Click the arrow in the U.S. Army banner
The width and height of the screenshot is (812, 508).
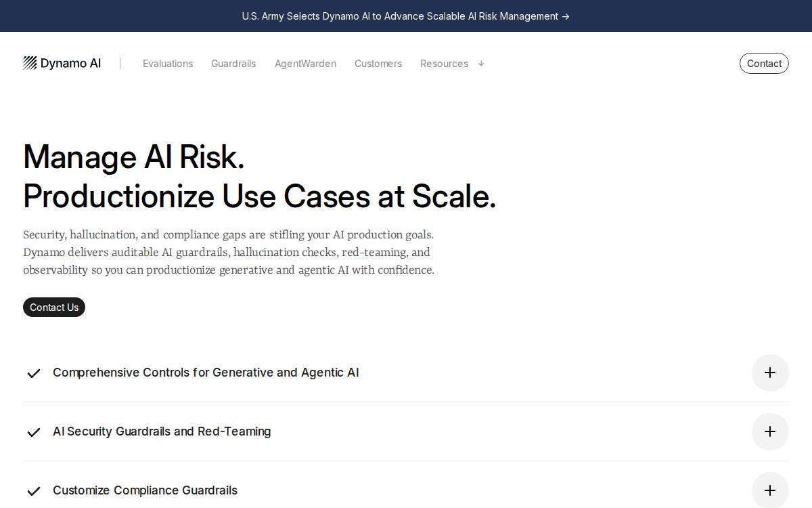(x=566, y=16)
